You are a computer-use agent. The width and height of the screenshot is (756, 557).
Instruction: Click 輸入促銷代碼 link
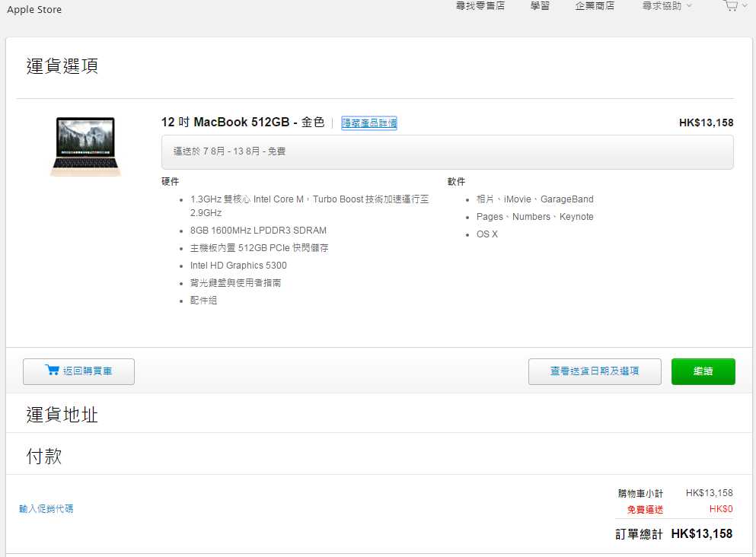(x=46, y=509)
